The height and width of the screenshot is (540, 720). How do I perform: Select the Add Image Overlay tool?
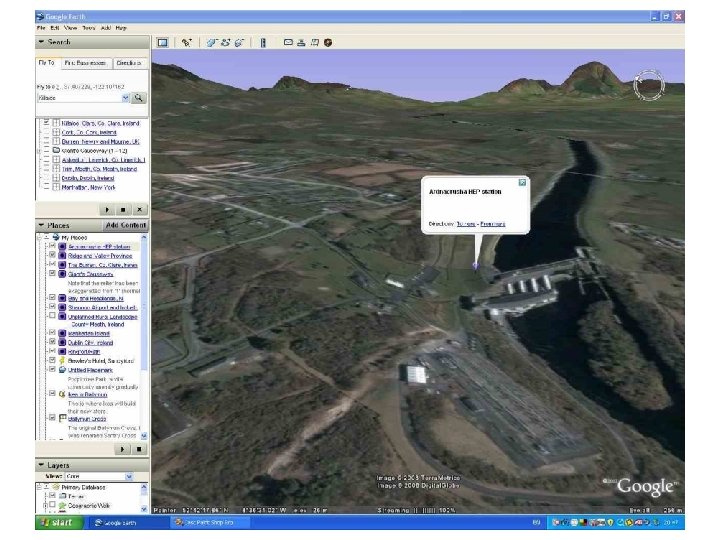[239, 43]
